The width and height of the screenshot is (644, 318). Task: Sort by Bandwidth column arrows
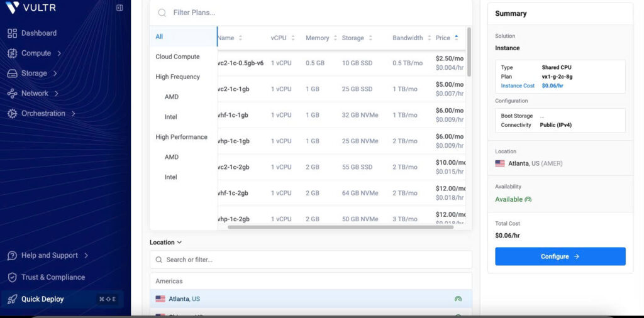click(x=429, y=38)
